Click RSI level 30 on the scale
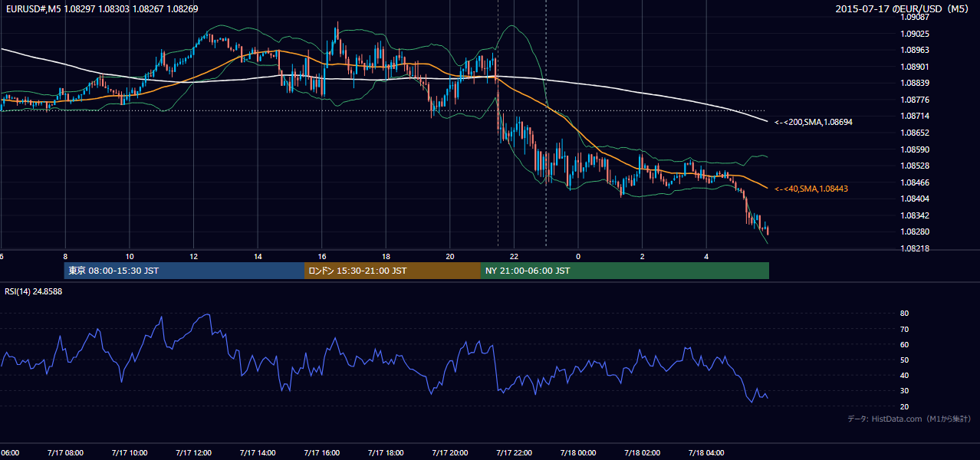 [x=905, y=391]
